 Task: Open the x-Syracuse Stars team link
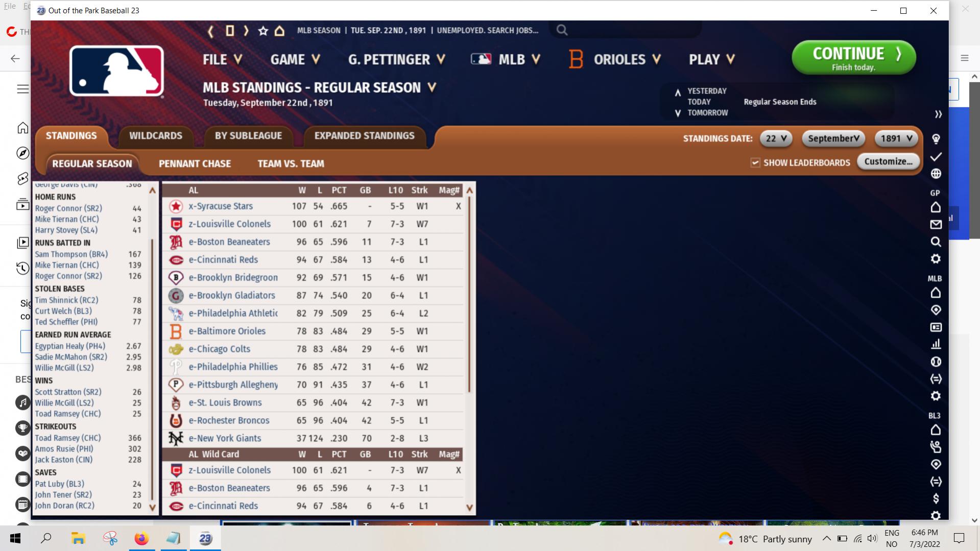click(221, 206)
